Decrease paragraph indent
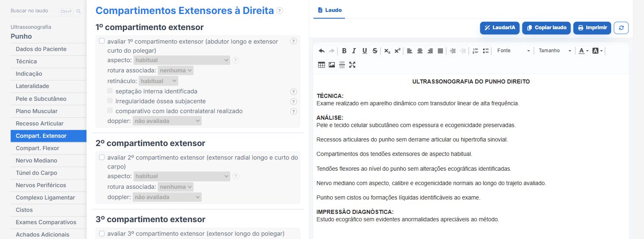The image size is (644, 239). pos(463,51)
